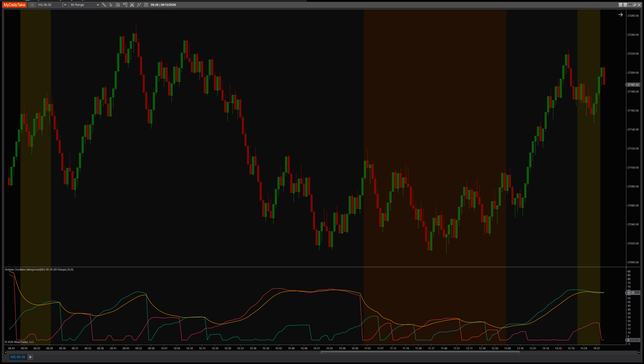Click the right arrow of horizontal scrollbar
The image size is (644, 364).
click(638, 352)
